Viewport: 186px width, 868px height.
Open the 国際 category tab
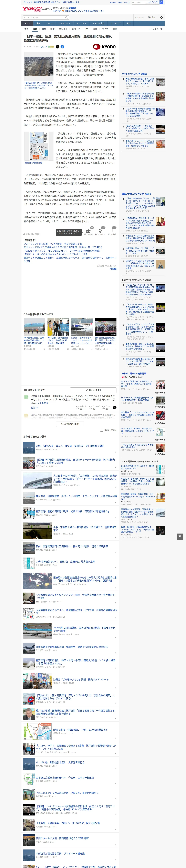point(44,29)
